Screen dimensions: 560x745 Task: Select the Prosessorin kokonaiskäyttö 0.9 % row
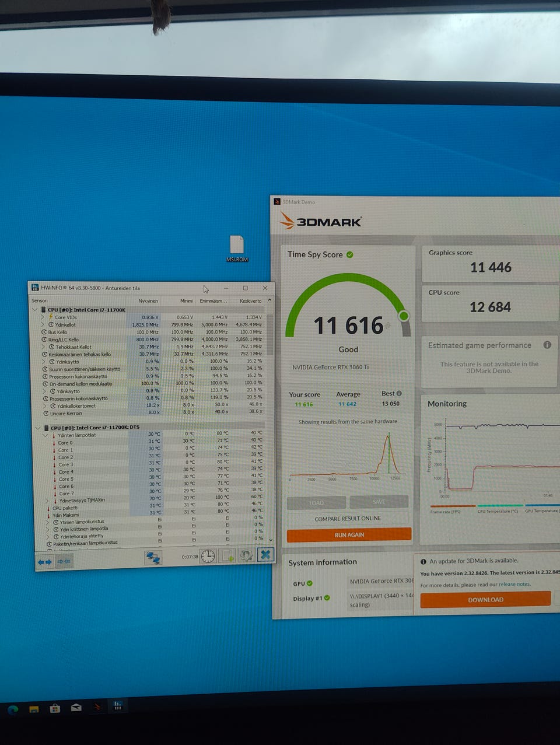tap(153, 376)
